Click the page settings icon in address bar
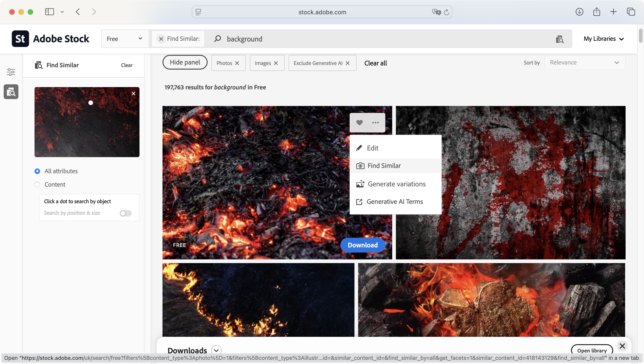The width and height of the screenshot is (644, 364). point(198,12)
